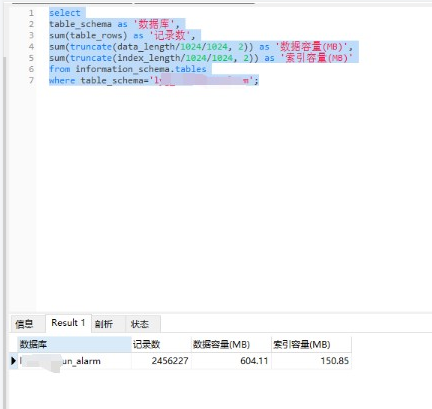
Task: Select the cell with value 2456227
Action: pyautogui.click(x=161, y=361)
